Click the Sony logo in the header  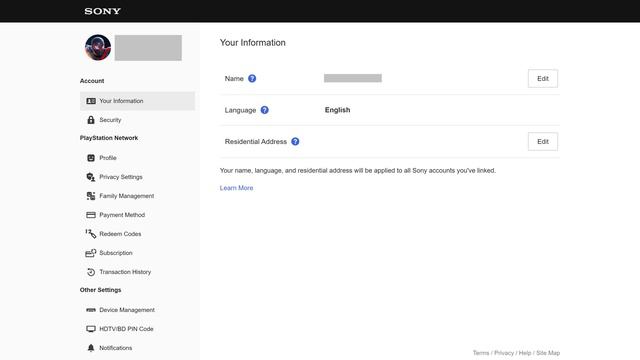pyautogui.click(x=102, y=11)
